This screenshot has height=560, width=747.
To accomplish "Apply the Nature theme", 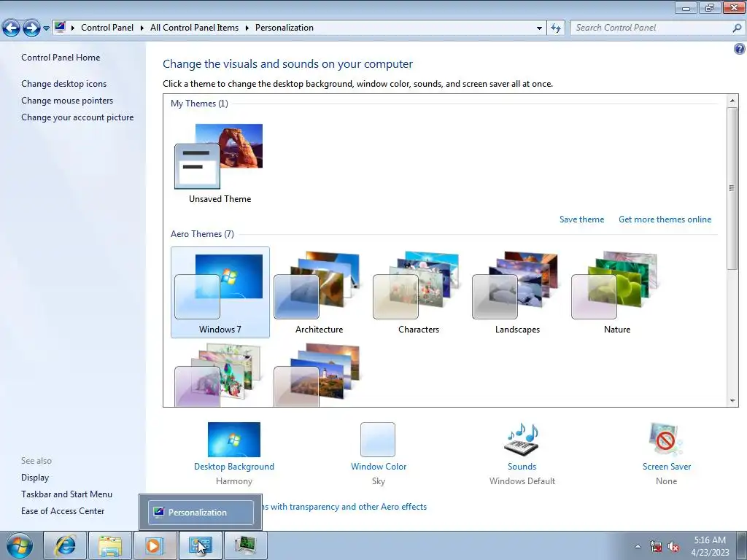I will pyautogui.click(x=617, y=292).
